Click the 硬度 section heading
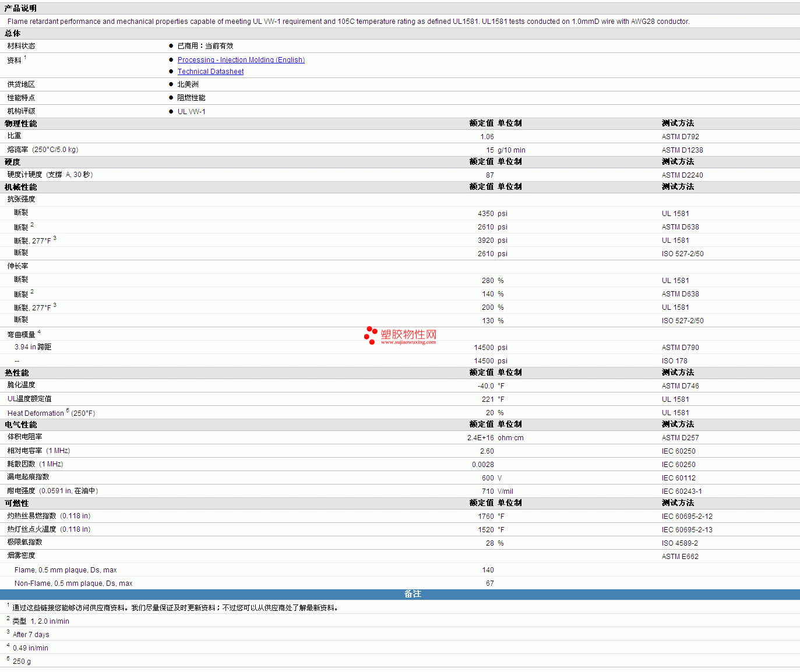The height and width of the screenshot is (672, 800). click(13, 162)
